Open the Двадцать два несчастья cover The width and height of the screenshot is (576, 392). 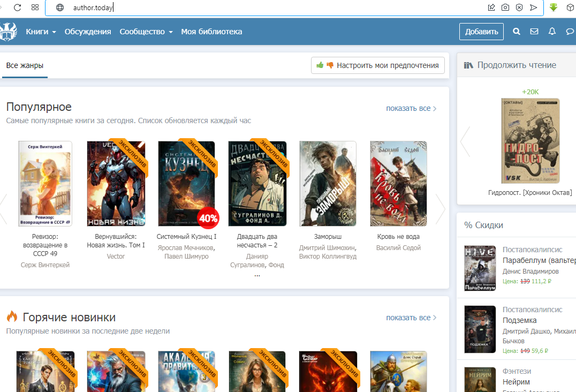(257, 183)
